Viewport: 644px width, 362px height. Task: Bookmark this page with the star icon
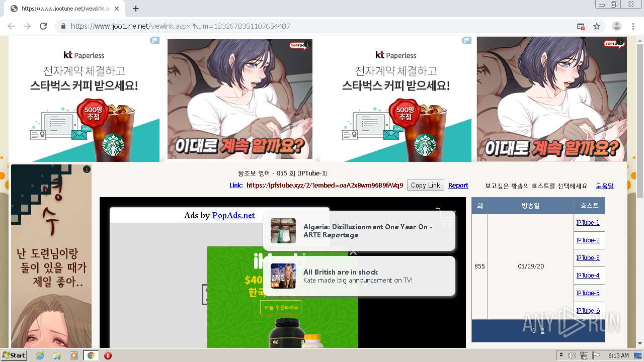point(597,26)
